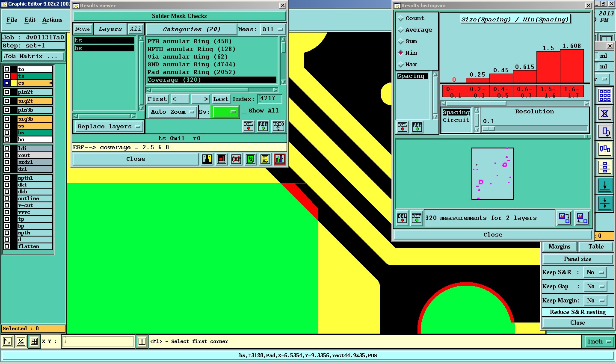The width and height of the screenshot is (616, 364).
Task: Click the first zoom icon in bottom-left corner
Action: coord(7,341)
